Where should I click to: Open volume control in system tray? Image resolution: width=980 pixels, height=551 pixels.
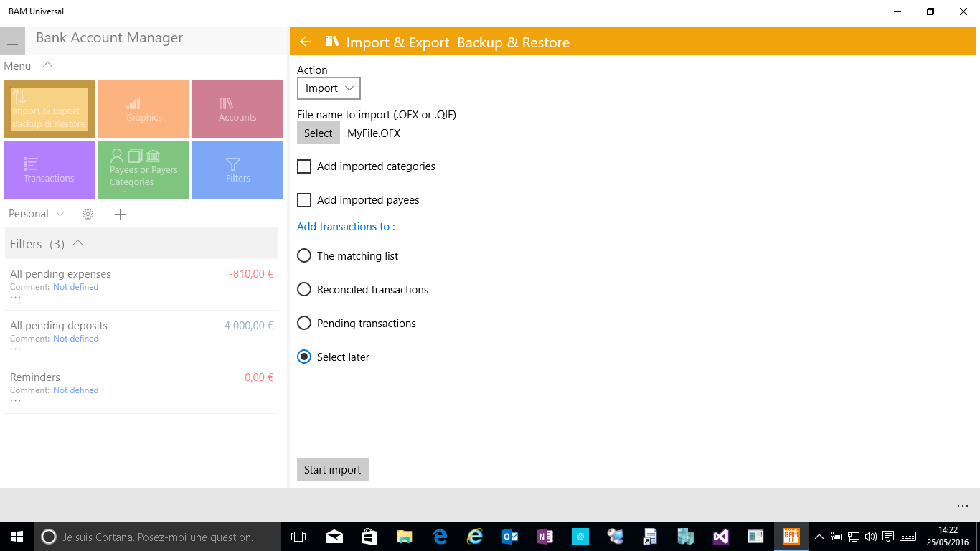[x=871, y=537]
